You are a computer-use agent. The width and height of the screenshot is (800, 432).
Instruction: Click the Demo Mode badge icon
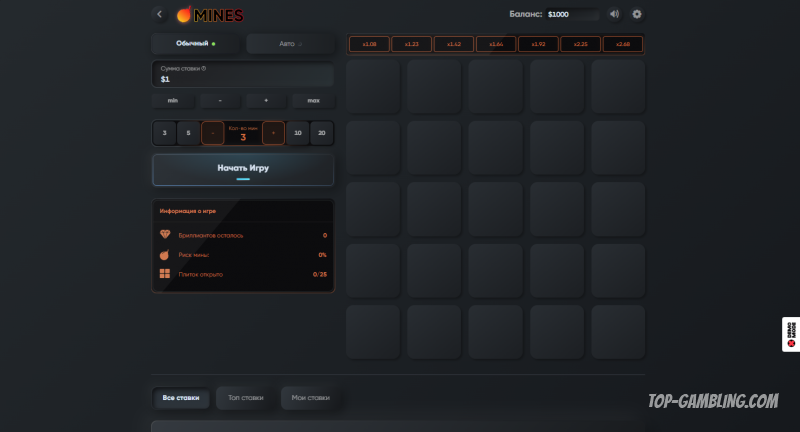[790, 335]
